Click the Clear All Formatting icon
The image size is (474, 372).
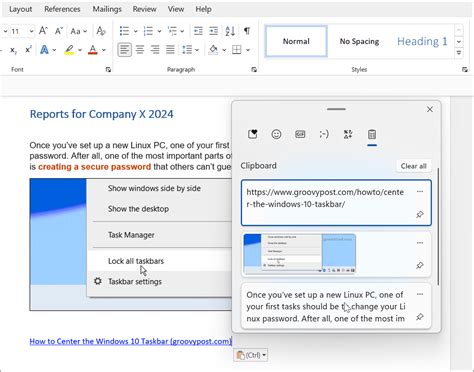pyautogui.click(x=101, y=31)
